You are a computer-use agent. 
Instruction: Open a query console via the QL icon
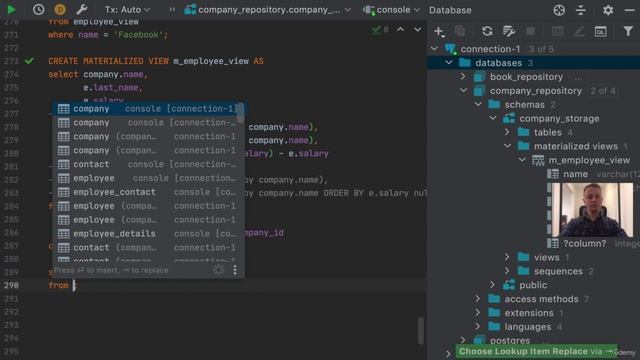[x=601, y=31]
